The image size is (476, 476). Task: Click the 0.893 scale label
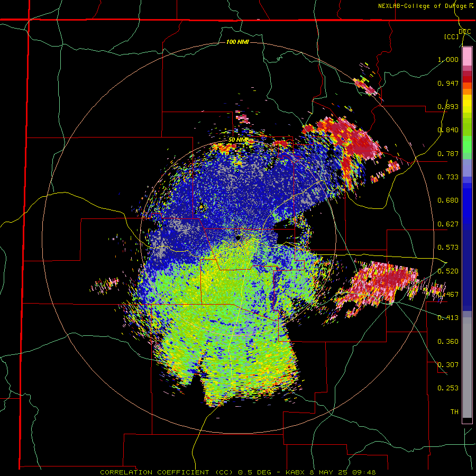pos(448,106)
